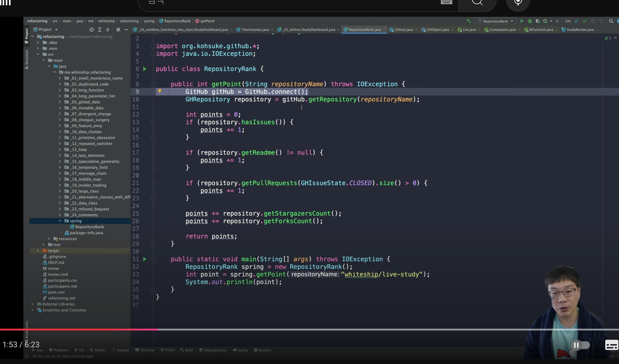Viewport: 619px width, 364px height.
Task: Collapse all in Project panel
Action: point(108,29)
